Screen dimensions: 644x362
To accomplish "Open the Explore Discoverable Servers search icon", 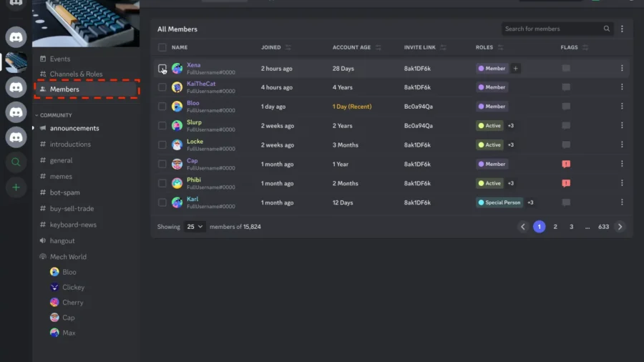I will (x=16, y=162).
